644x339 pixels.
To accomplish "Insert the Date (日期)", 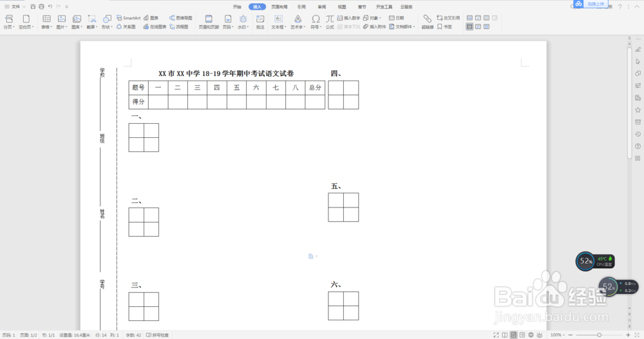I will coord(396,18).
